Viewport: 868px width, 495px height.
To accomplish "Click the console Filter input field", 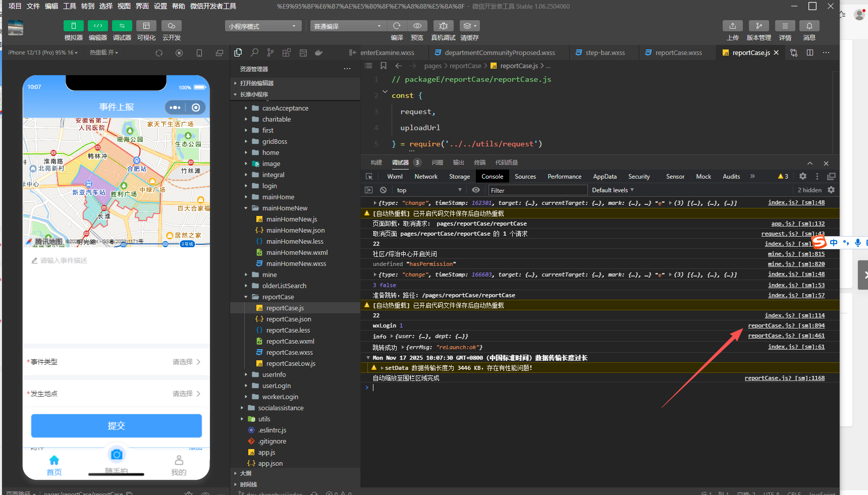I will pos(537,190).
